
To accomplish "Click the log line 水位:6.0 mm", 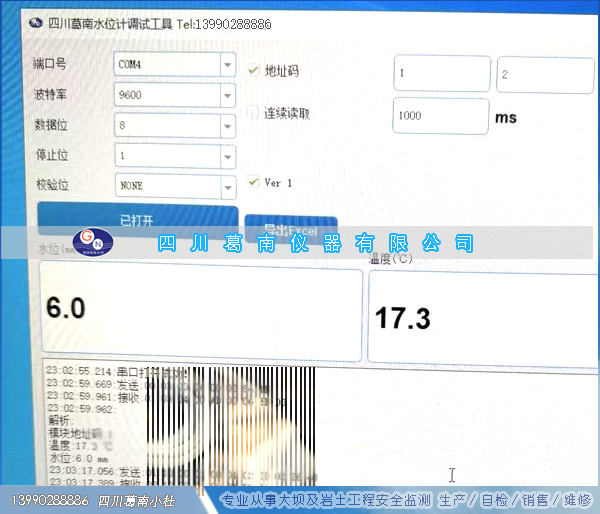I will pyautogui.click(x=78, y=458).
